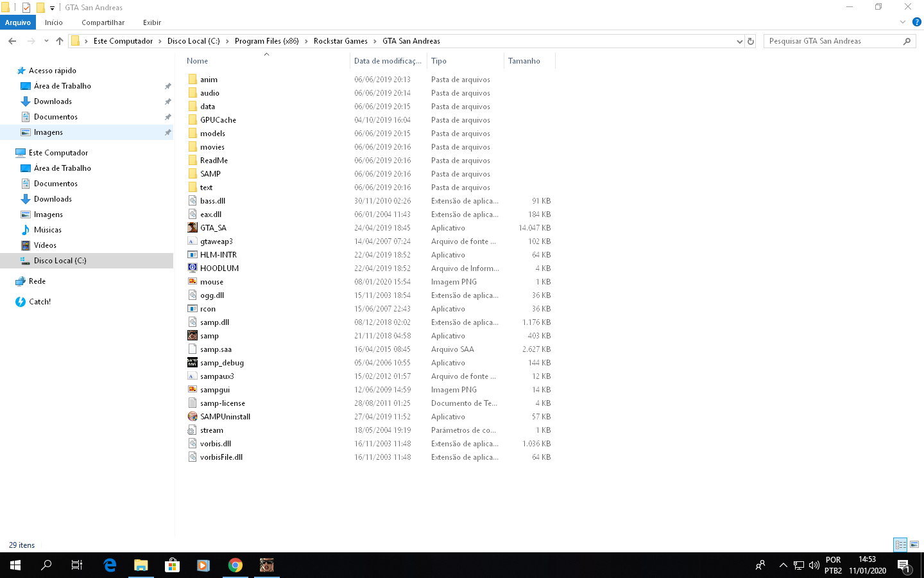Switch to the Compartilhar ribbon tab
This screenshot has height=578, width=924.
pos(103,22)
